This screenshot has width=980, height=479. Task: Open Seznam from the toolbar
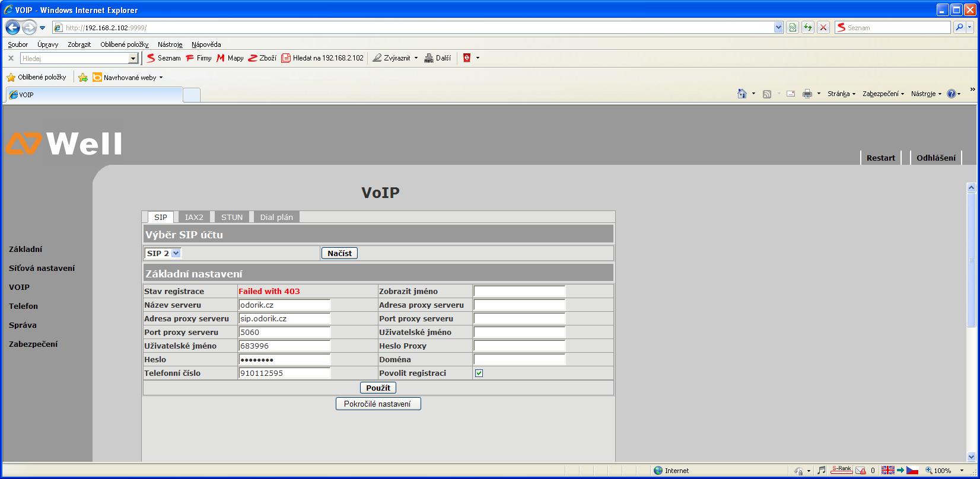(164, 58)
